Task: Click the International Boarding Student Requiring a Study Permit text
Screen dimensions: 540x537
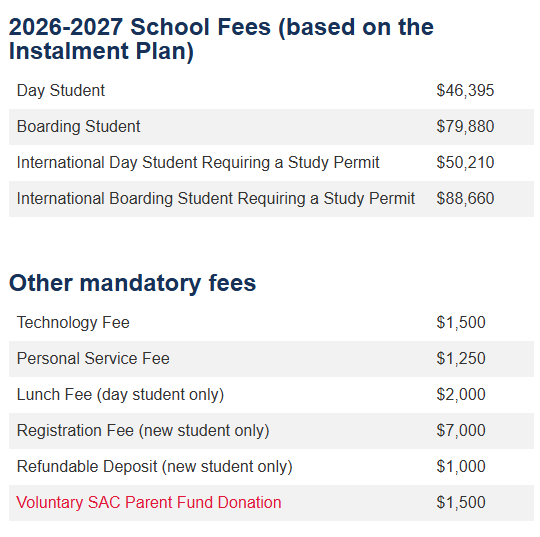Action: pyautogui.click(x=216, y=198)
